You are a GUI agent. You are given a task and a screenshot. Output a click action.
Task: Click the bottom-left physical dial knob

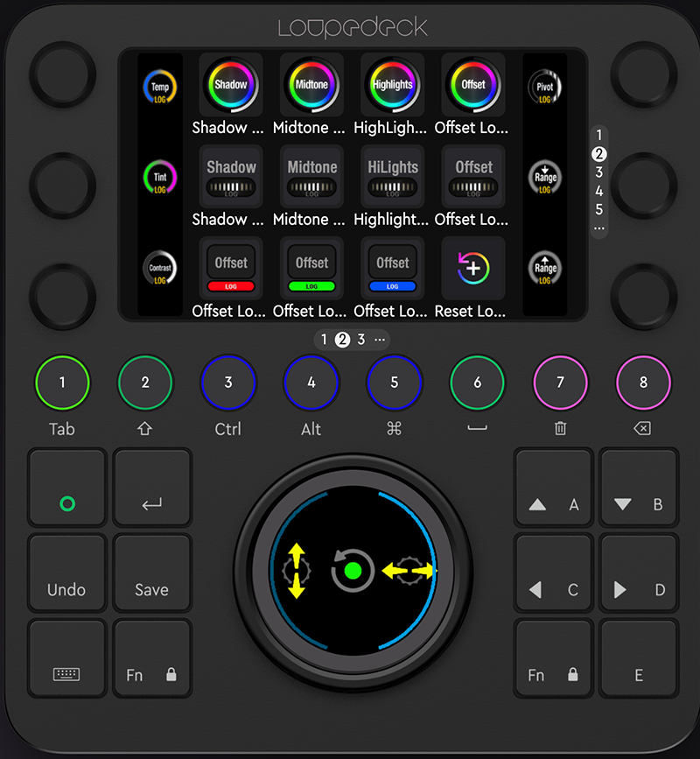(63, 297)
